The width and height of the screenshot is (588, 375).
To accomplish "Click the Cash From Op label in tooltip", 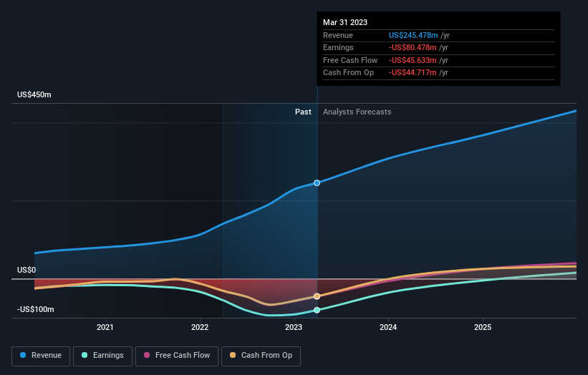I will tap(348, 73).
